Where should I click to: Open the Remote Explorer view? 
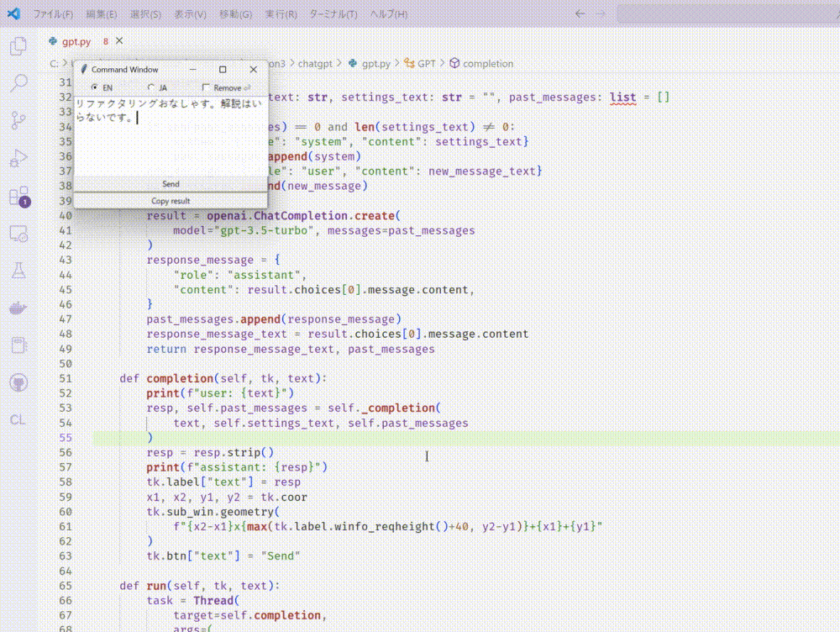[18, 234]
